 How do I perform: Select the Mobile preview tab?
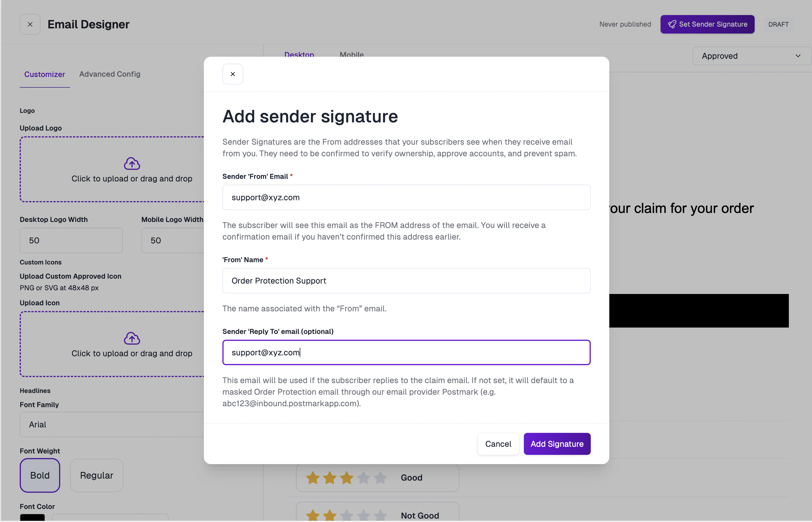click(351, 55)
